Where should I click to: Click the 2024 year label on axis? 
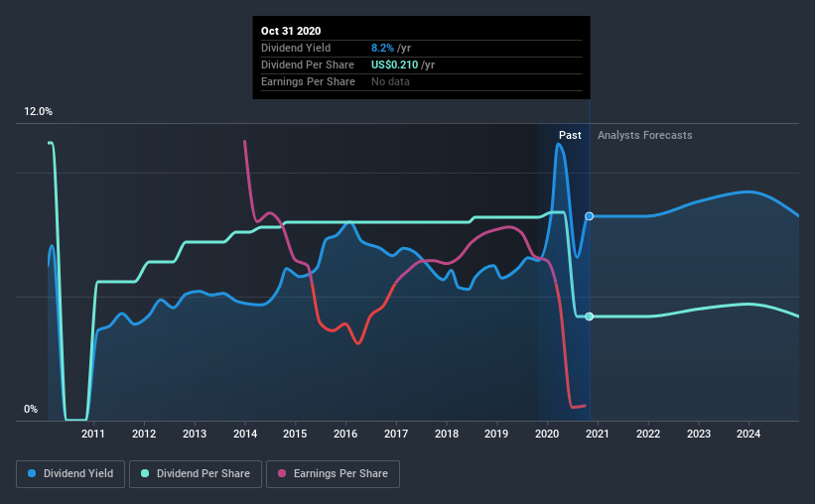click(x=748, y=434)
